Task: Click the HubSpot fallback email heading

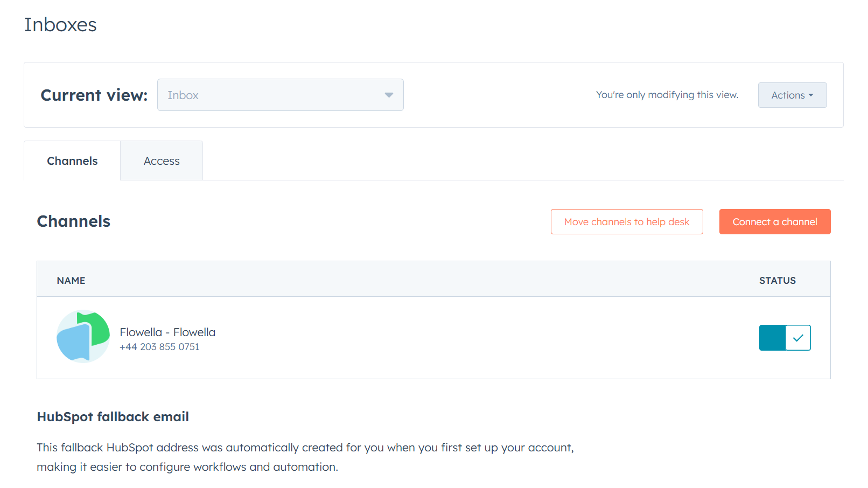Action: tap(113, 417)
